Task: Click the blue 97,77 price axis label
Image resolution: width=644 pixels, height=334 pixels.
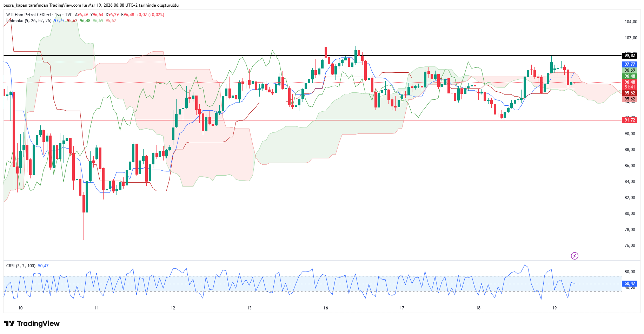Action: pyautogui.click(x=630, y=64)
